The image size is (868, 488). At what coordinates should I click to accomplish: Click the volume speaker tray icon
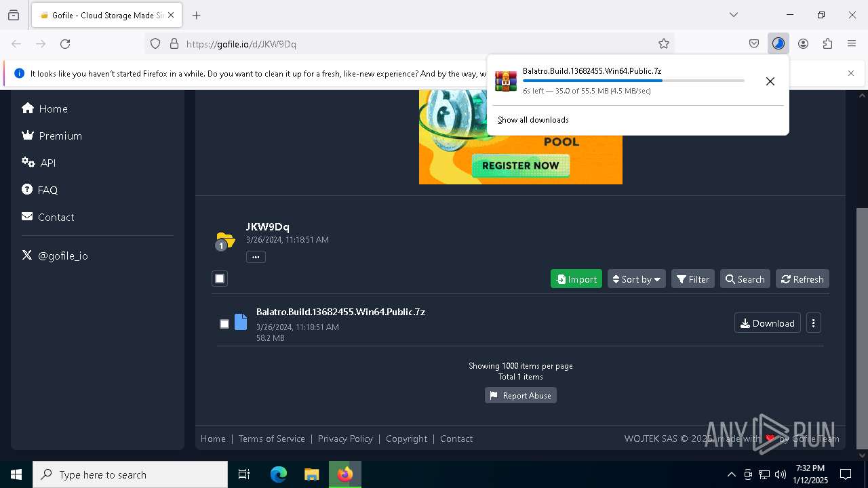[x=781, y=474]
